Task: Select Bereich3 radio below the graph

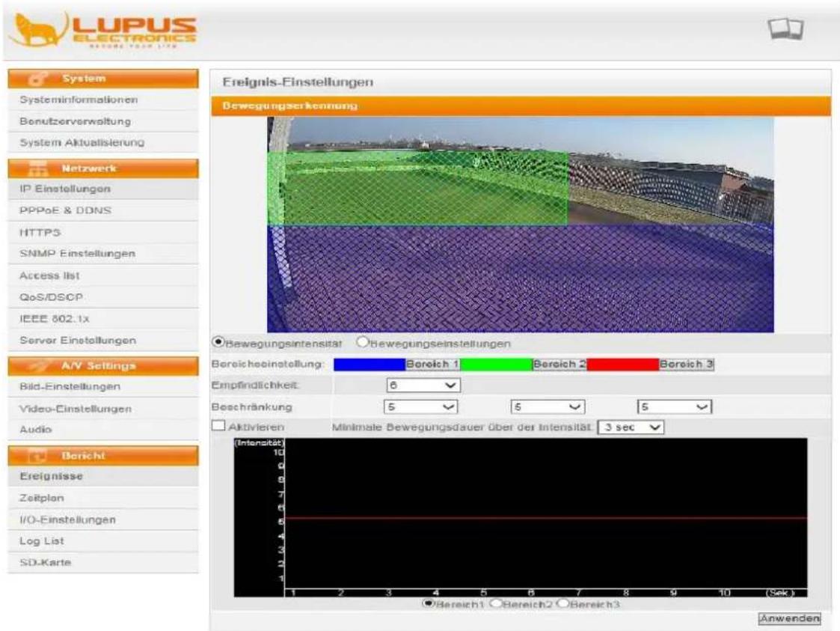Action: 562,603
